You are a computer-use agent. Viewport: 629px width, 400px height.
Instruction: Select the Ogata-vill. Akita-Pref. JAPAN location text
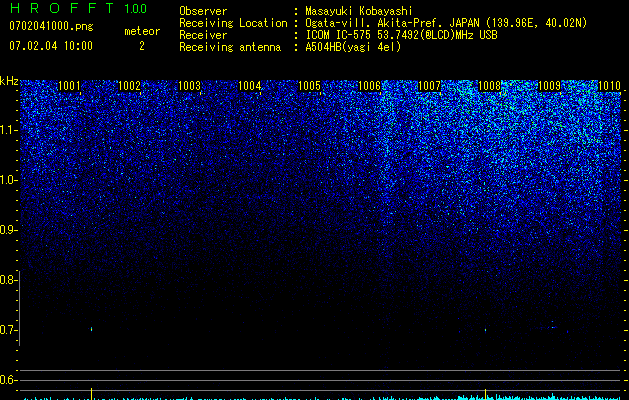tap(446, 23)
